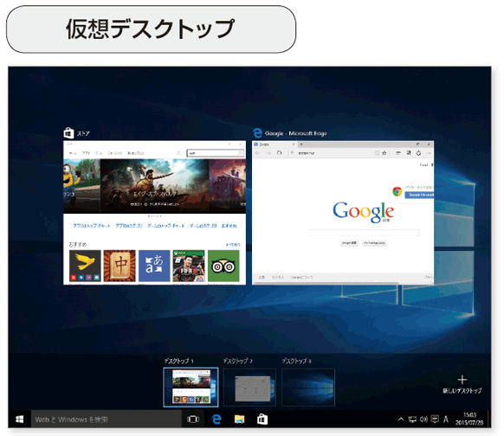Launch Microsoft Edge from the taskbar
504x436 pixels.
[216, 420]
